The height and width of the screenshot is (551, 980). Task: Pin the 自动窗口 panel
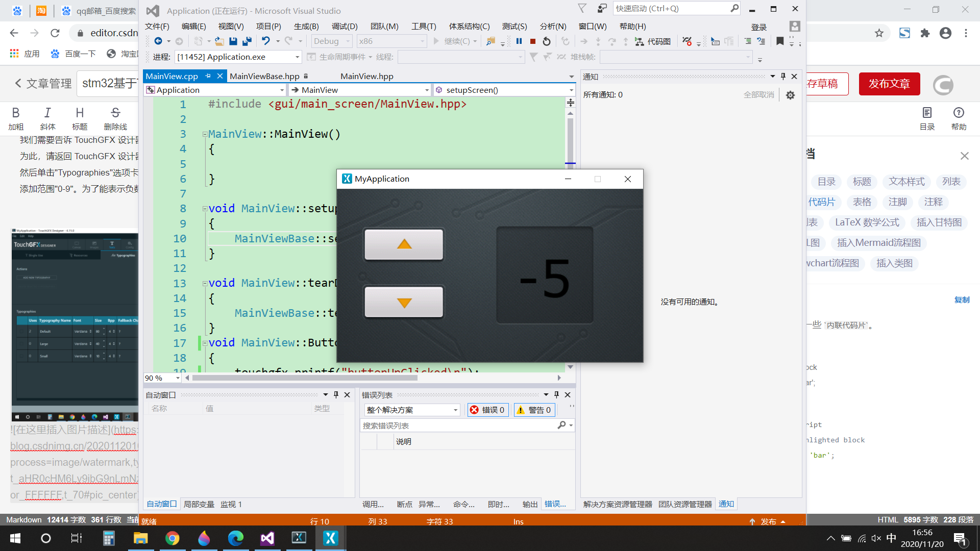point(336,394)
